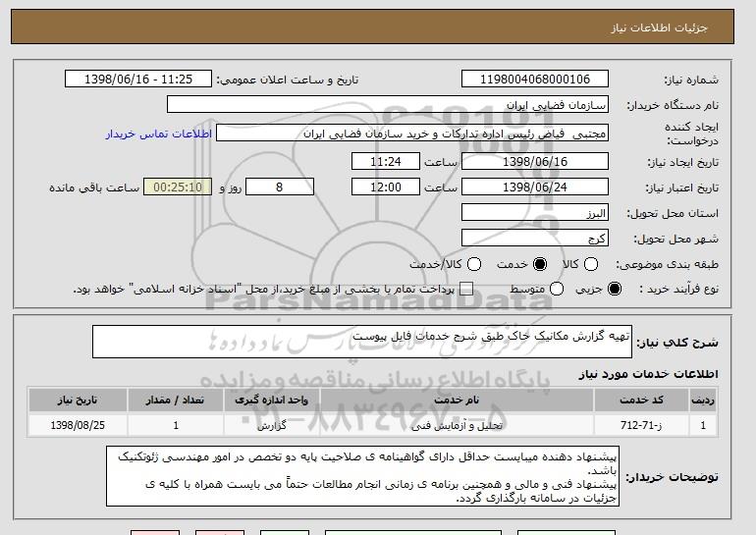
Task: Click service name تحلیل و آزمایش فنی
Action: [457, 426]
